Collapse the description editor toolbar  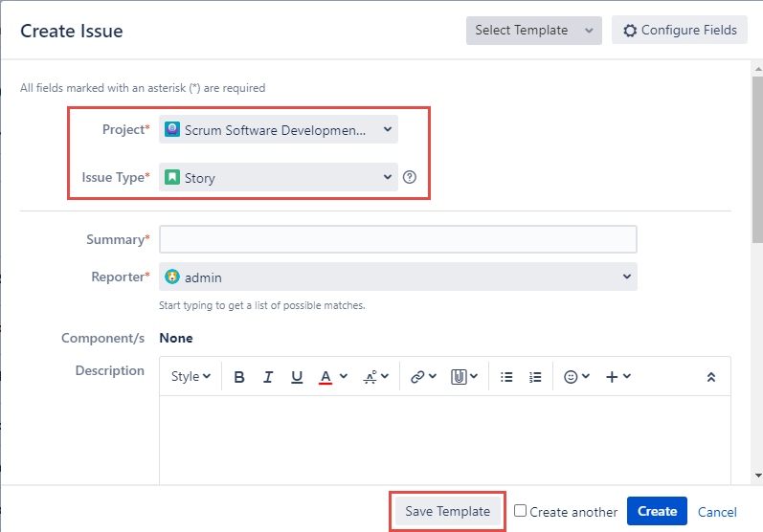tap(711, 377)
